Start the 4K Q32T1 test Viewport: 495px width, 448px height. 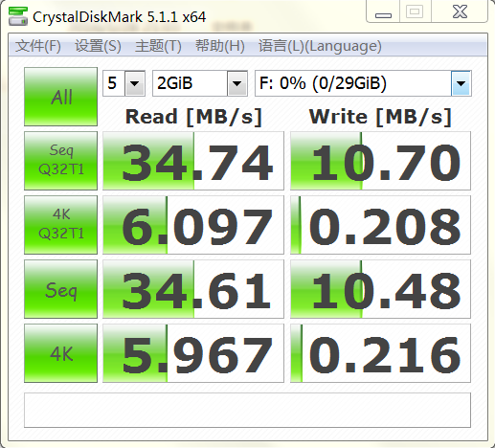60,225
